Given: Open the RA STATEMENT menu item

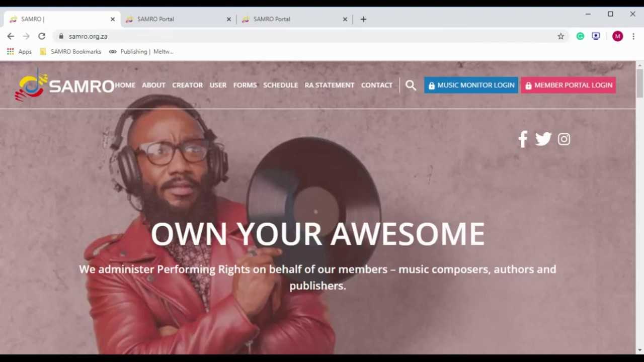Looking at the screenshot, I should [x=330, y=85].
